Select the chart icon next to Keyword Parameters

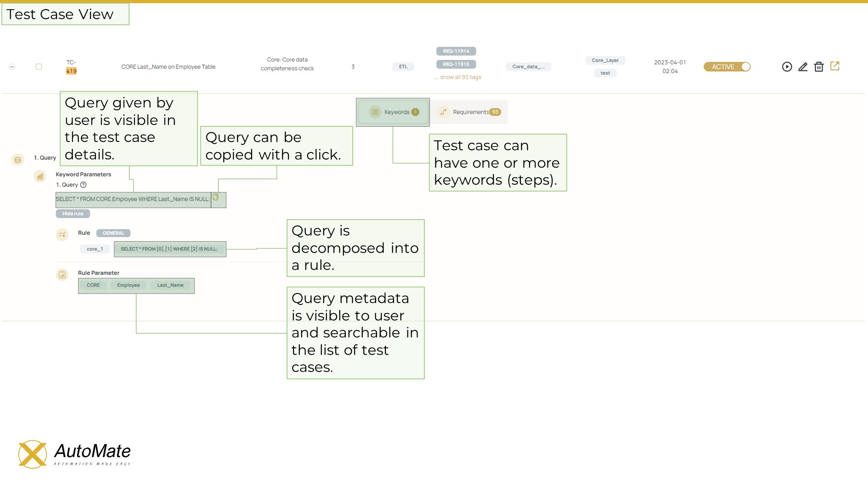pos(39,176)
